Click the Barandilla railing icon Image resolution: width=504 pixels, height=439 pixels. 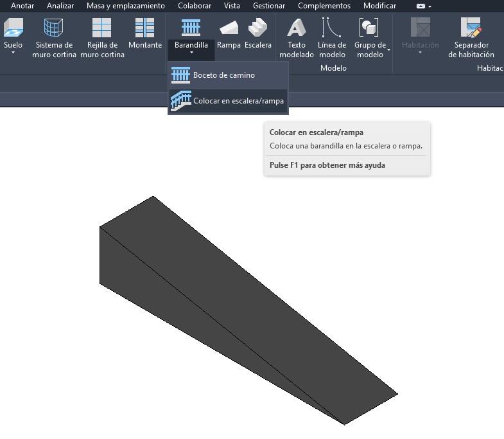point(191,28)
